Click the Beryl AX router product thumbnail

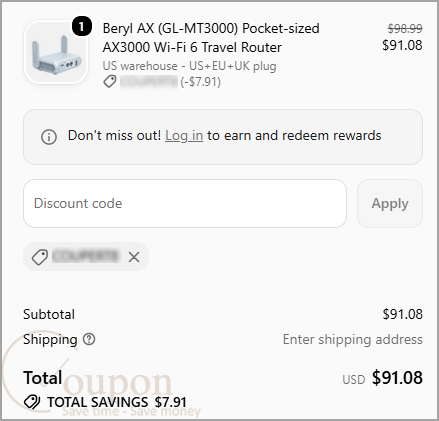pos(56,52)
